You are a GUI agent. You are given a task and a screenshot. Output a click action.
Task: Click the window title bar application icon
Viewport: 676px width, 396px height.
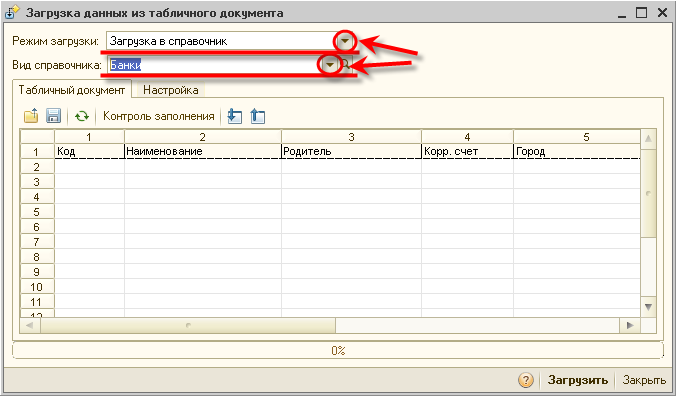pos(12,12)
